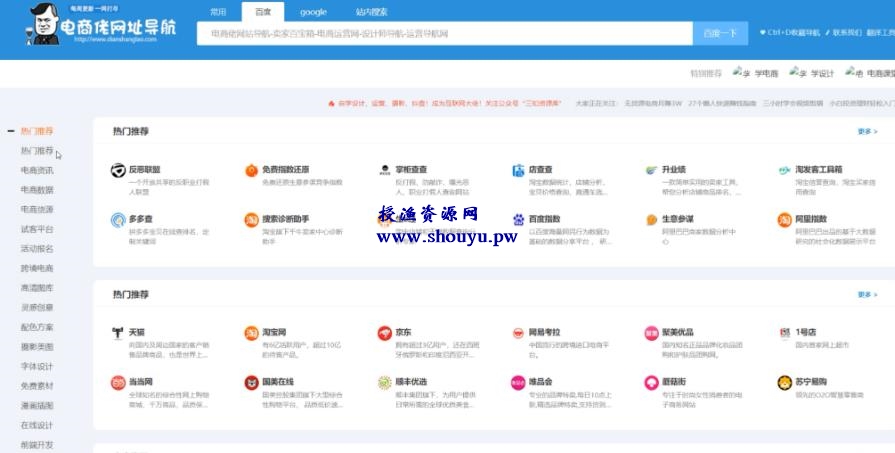Click the Ctrl+D收藏导航 link

790,33
